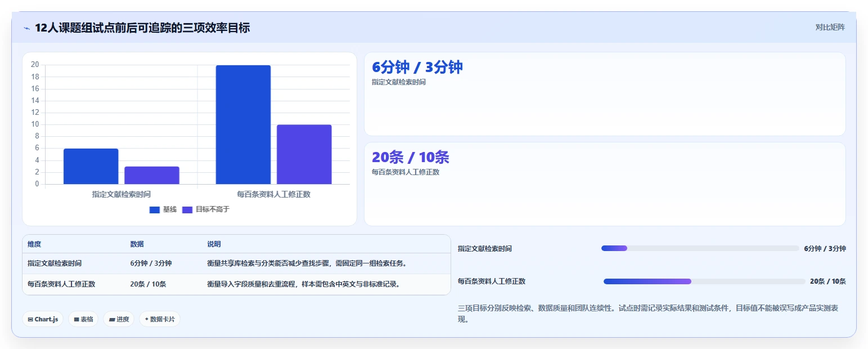Click the chart axis label 指定文献检索时间
The height and width of the screenshot is (349, 868).
(122, 194)
